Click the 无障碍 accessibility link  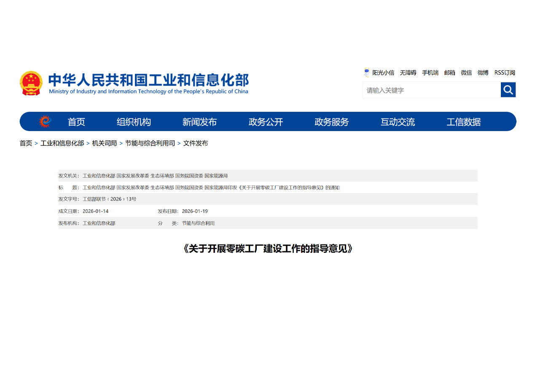[408, 72]
